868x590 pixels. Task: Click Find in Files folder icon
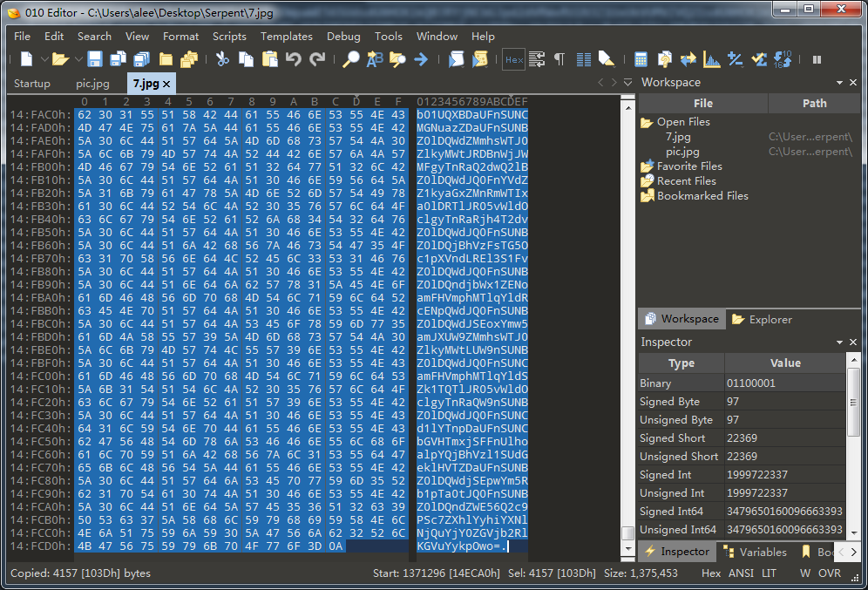(397, 59)
